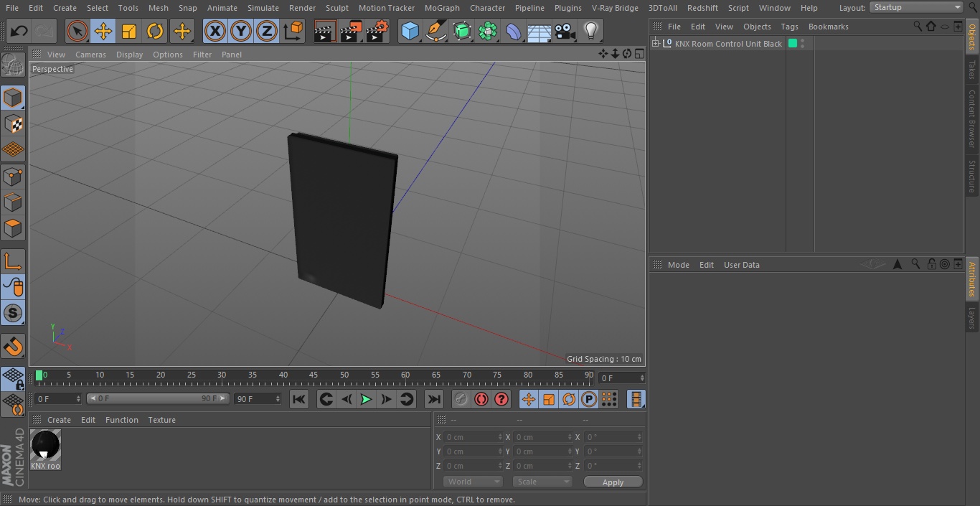Click the X position input field
This screenshot has height=506, width=980.
tap(473, 437)
